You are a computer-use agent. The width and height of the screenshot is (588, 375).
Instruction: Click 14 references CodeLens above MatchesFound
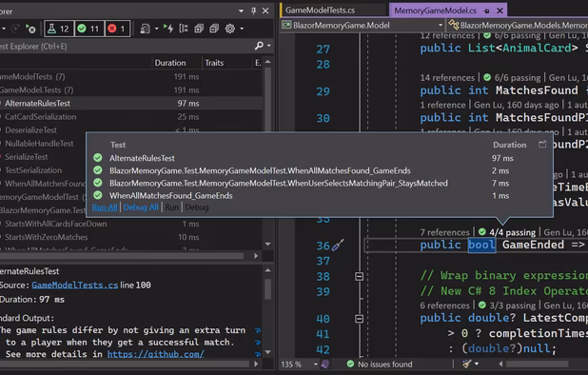click(447, 78)
